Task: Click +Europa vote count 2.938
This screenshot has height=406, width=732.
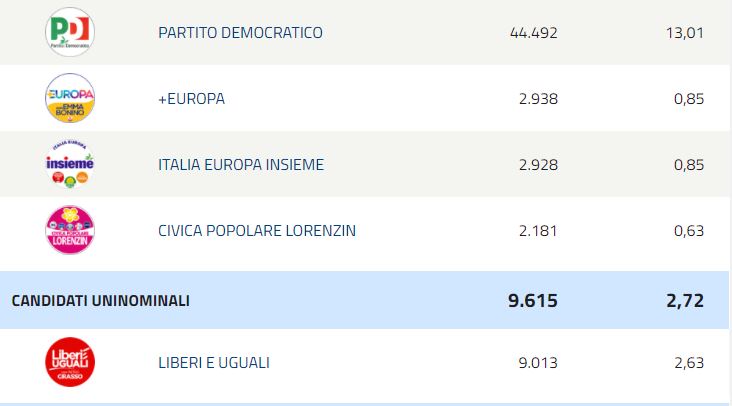Action: 538,99
